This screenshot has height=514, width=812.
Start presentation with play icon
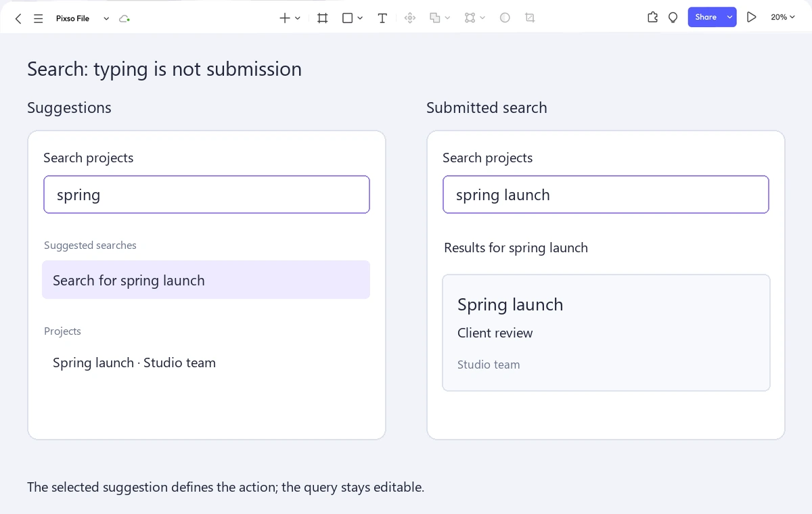751,18
